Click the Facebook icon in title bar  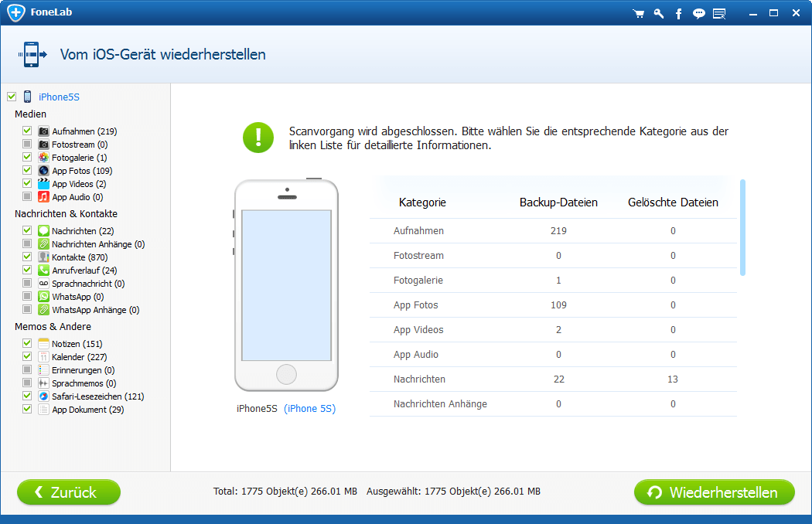click(x=679, y=13)
